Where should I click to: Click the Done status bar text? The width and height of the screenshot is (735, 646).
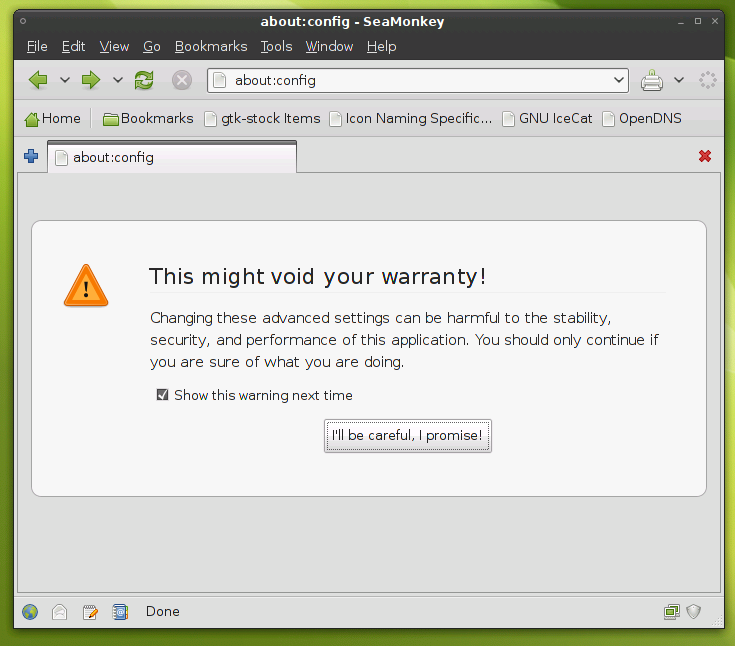[163, 611]
